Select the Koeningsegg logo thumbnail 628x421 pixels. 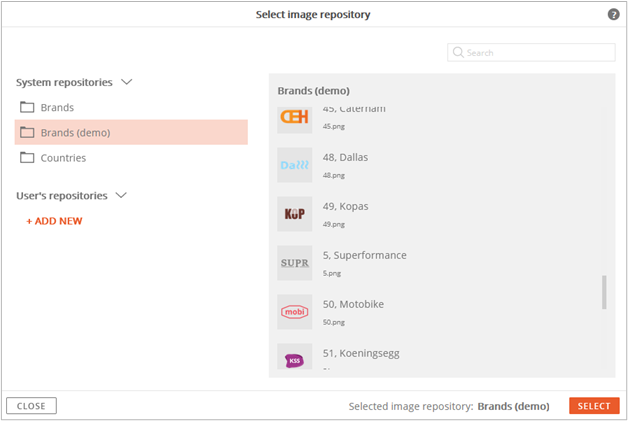(x=294, y=357)
